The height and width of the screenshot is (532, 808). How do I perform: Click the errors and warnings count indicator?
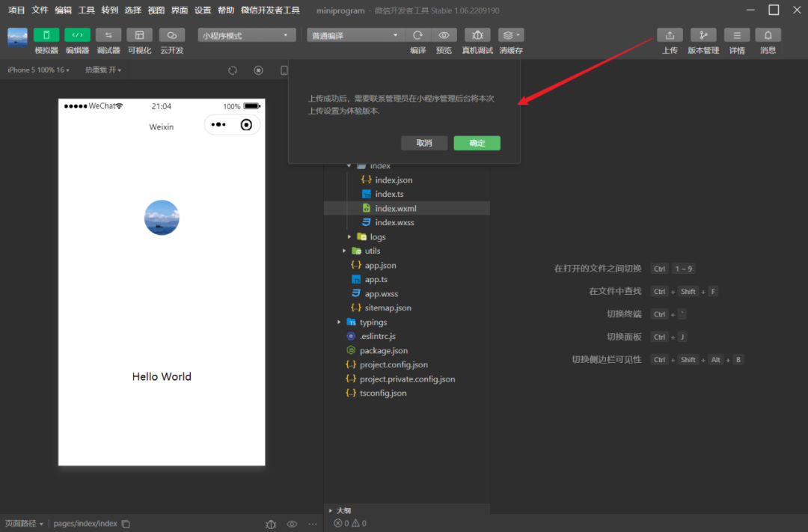point(350,523)
